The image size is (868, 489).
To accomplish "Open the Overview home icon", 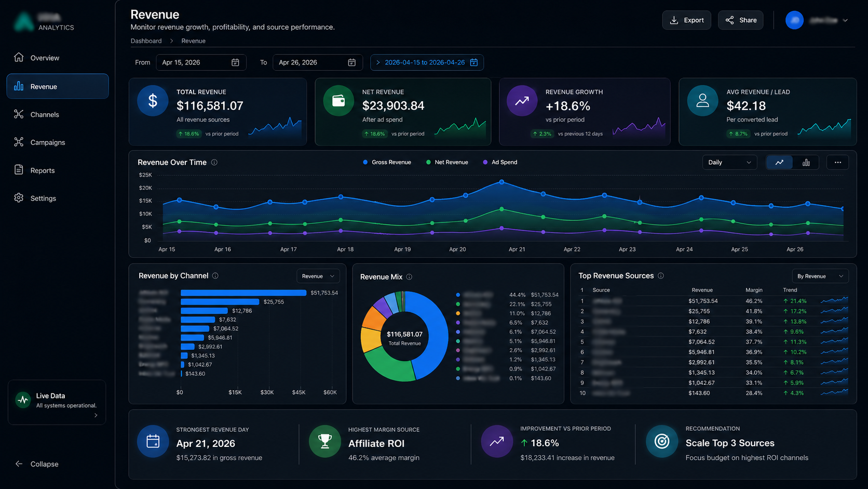I will point(19,57).
